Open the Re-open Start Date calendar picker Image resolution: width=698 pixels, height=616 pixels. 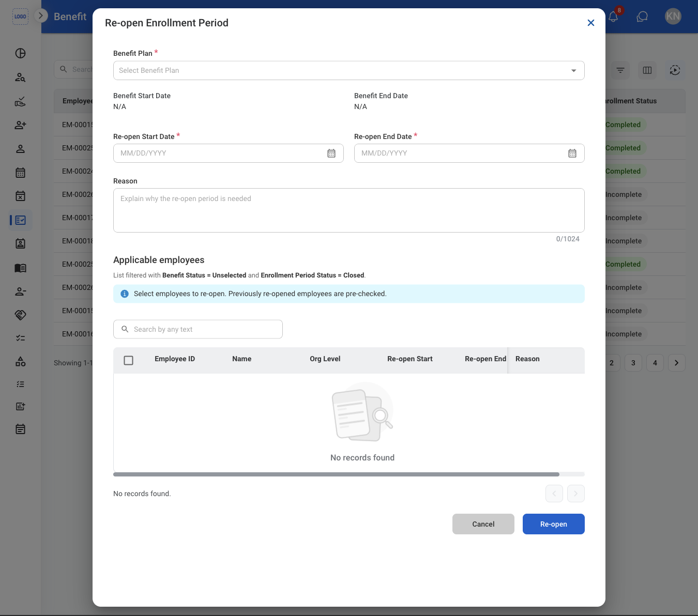click(331, 153)
